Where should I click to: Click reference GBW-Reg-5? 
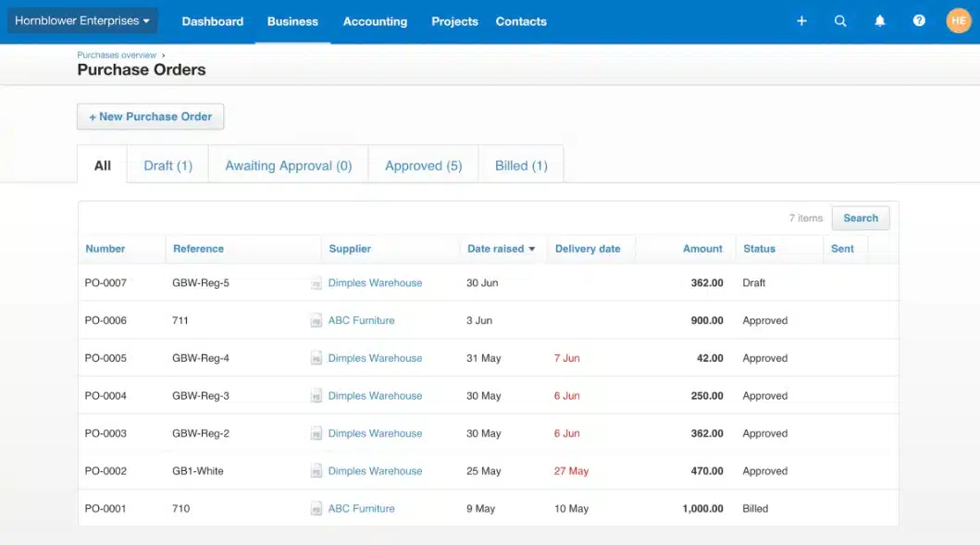pyautogui.click(x=201, y=283)
